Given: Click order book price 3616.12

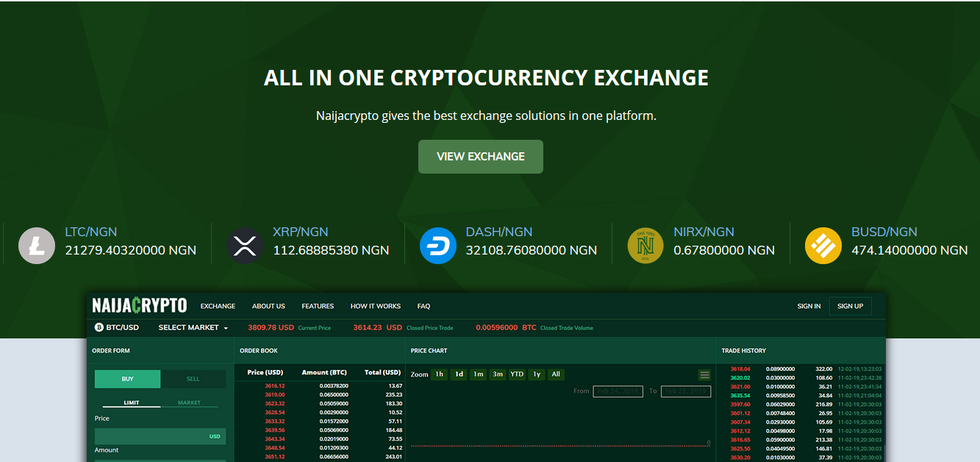Looking at the screenshot, I should [274, 385].
